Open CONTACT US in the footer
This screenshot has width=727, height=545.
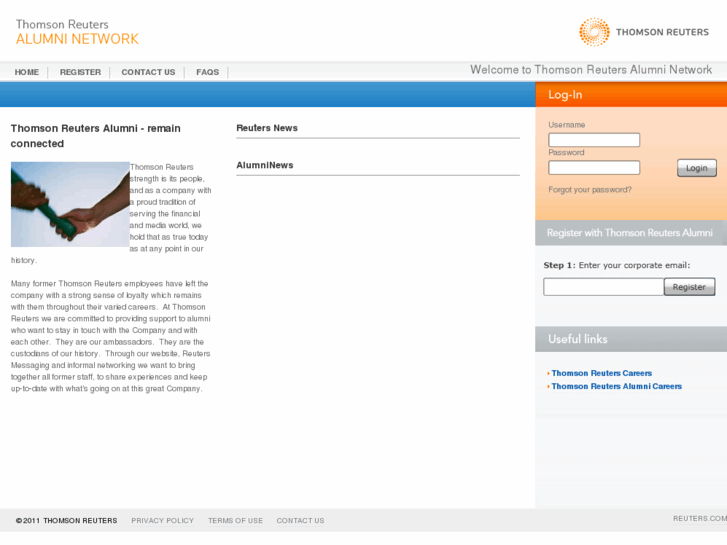[x=300, y=520]
